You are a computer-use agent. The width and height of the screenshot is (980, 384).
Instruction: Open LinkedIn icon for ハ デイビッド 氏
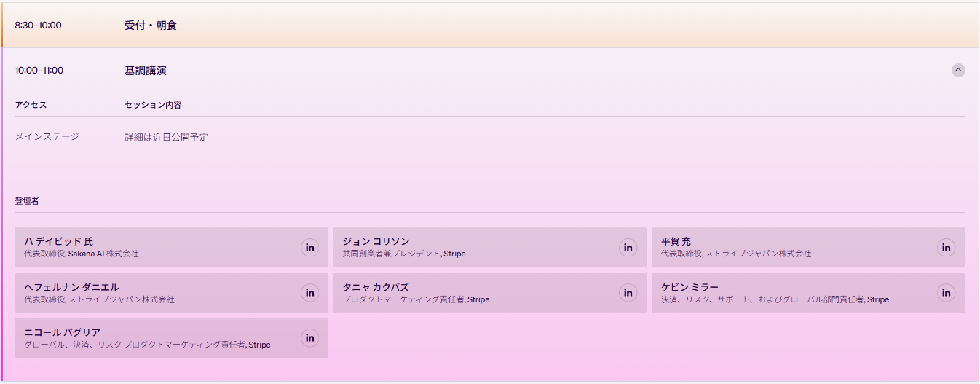coord(310,247)
